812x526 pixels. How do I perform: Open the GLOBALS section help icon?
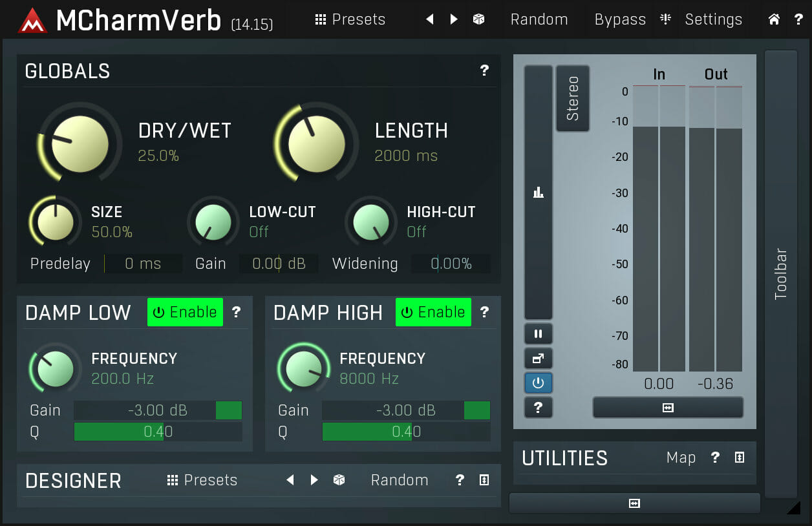(x=484, y=70)
